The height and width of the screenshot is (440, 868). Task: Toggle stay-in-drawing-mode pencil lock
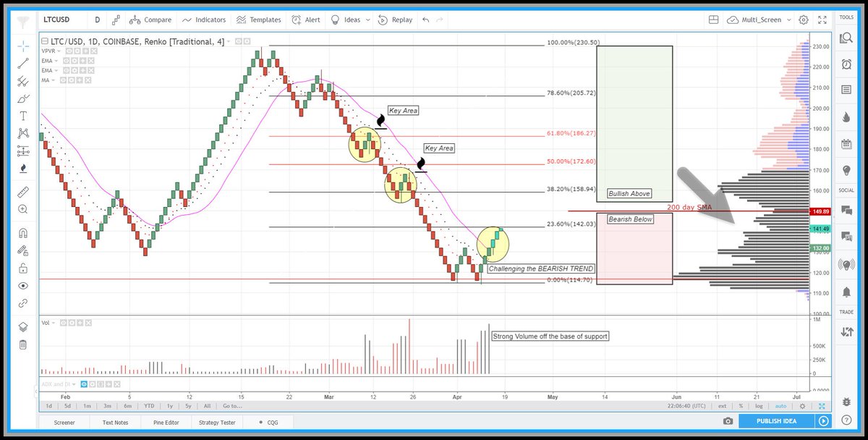click(x=23, y=250)
